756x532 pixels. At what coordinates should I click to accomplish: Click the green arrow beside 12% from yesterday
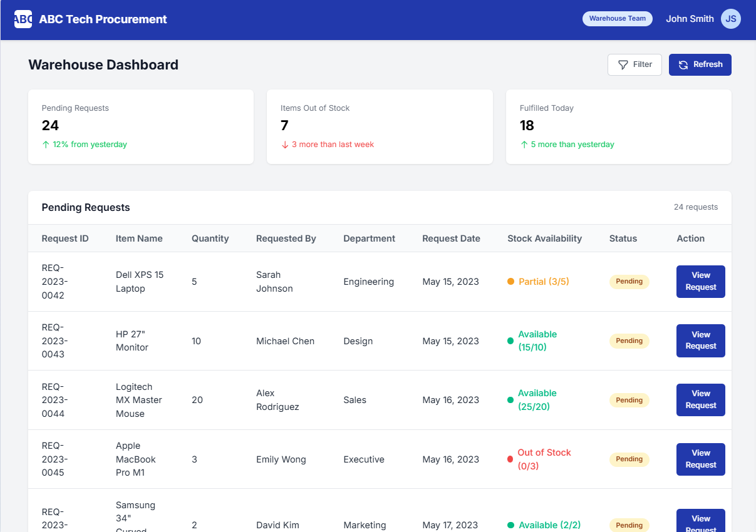coord(46,145)
